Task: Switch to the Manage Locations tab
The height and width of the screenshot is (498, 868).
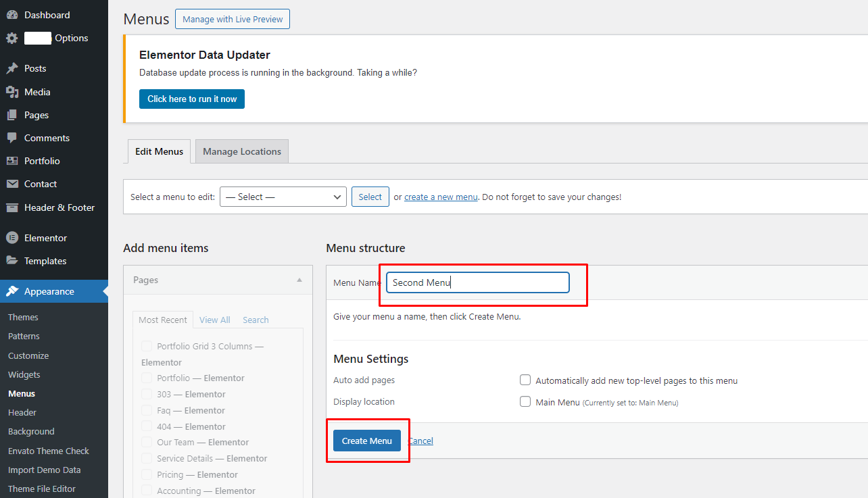Action: pos(241,151)
